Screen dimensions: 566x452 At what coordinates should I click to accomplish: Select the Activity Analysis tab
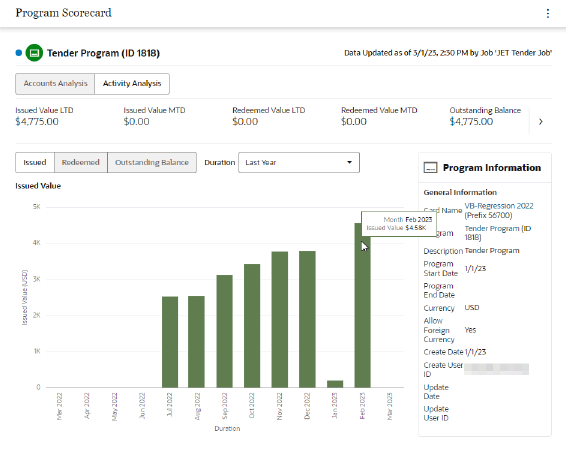point(132,84)
